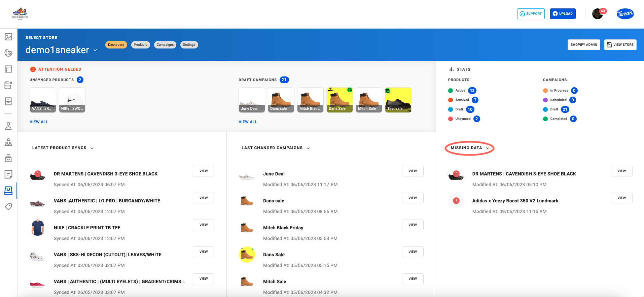Open the Mitch Blac campaign thumbnail
The width and height of the screenshot is (644, 297).
[310, 100]
